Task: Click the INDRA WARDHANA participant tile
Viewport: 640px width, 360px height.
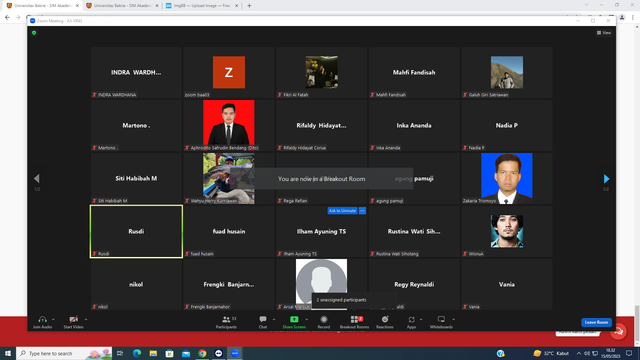Action: 136,72
